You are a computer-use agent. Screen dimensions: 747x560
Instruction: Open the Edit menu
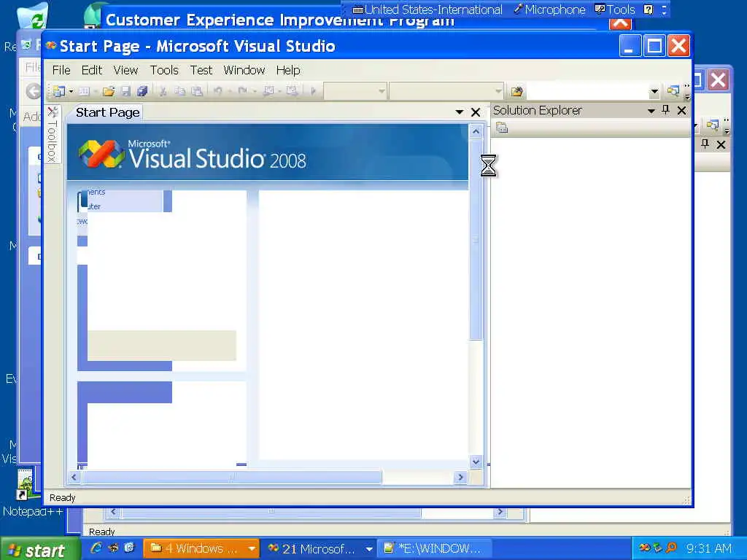point(91,71)
